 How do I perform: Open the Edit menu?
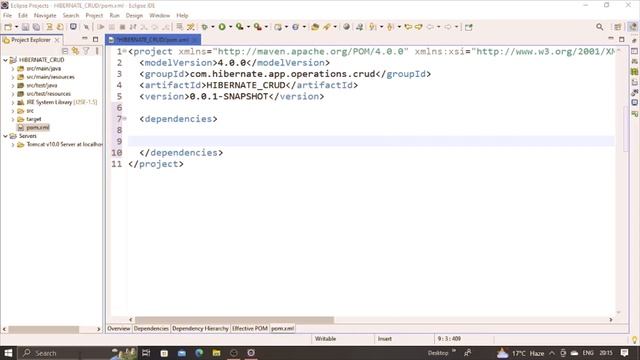point(23,16)
